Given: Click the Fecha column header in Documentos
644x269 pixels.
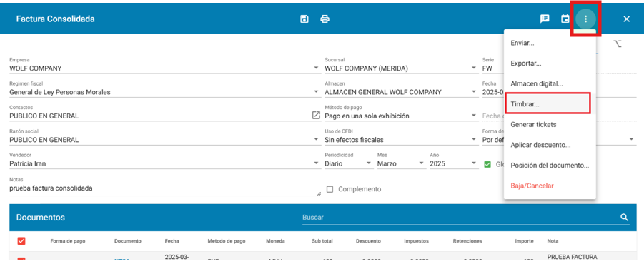Looking at the screenshot, I should pos(172,241).
